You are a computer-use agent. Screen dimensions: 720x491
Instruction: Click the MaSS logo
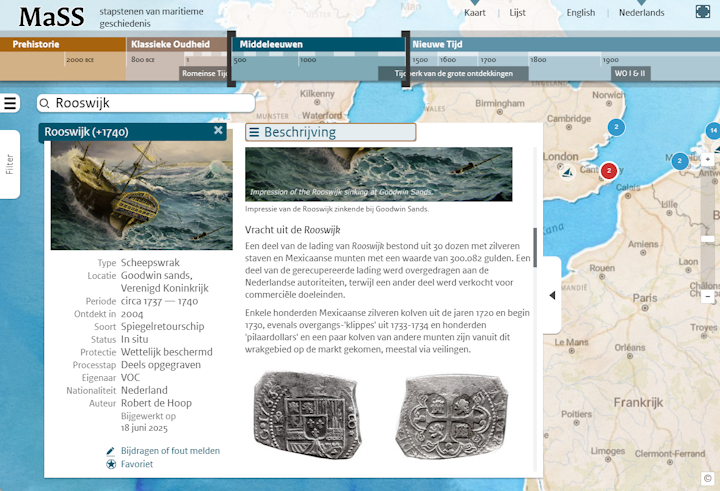pos(51,16)
